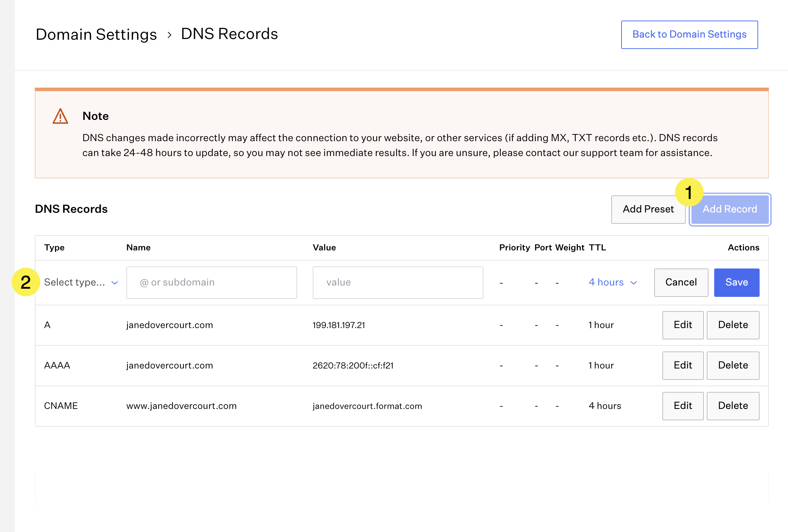Click the TTL column header
The image size is (788, 532).
tap(597, 248)
